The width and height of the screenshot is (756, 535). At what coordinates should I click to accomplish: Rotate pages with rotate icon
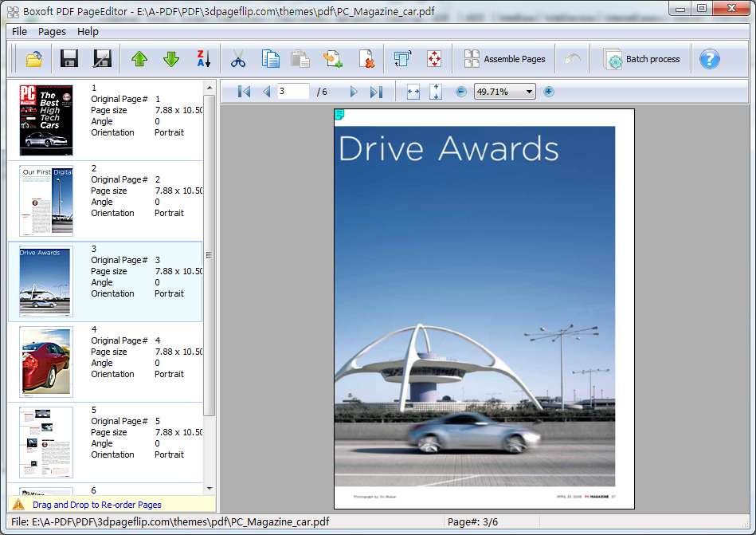(402, 59)
